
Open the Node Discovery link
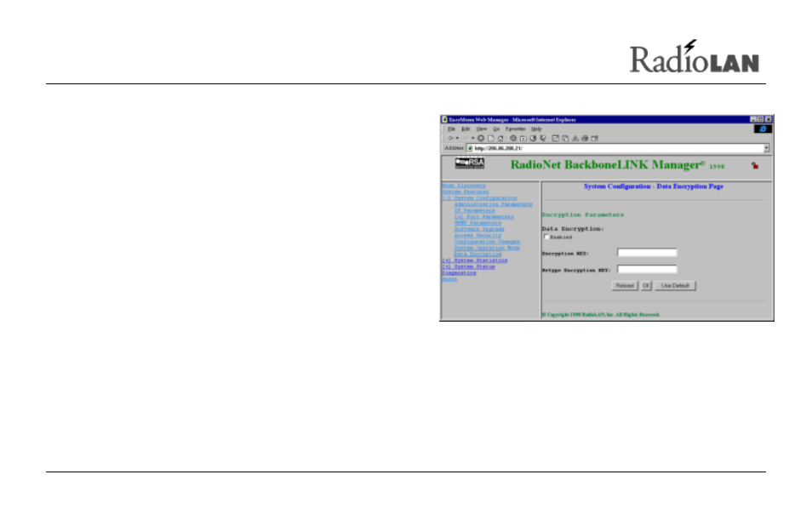click(x=464, y=186)
